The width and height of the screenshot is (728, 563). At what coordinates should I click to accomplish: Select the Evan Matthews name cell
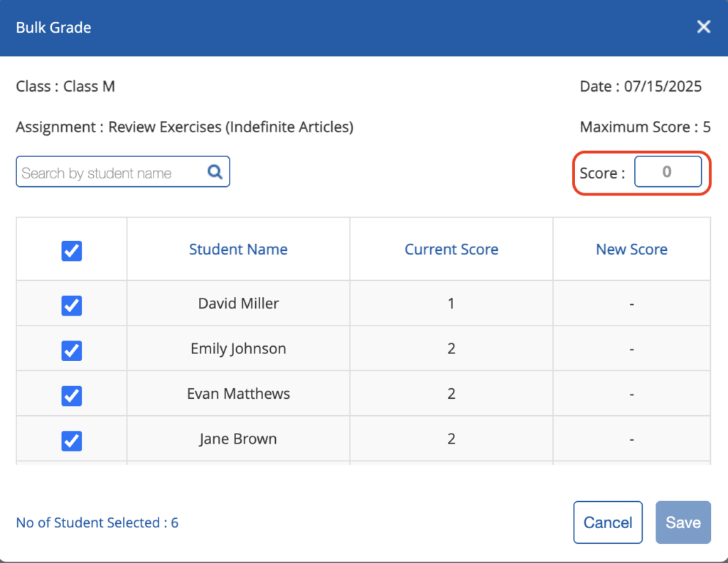[x=238, y=394]
